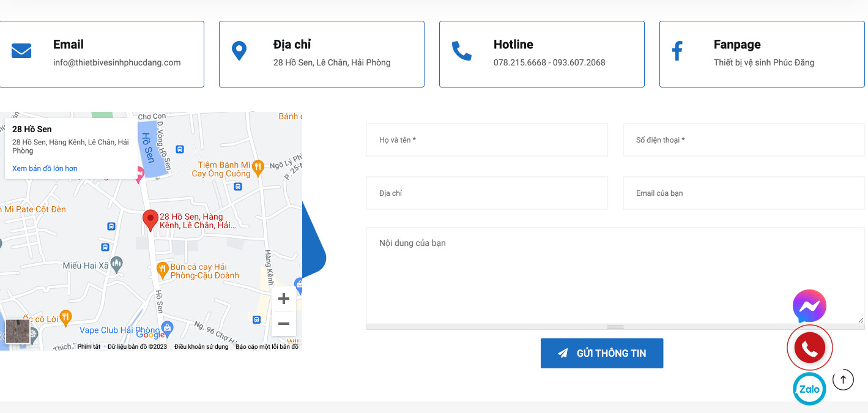Click the Báo cáo một lỗi bản đồ link
This screenshot has width=868, height=413.
tap(265, 346)
